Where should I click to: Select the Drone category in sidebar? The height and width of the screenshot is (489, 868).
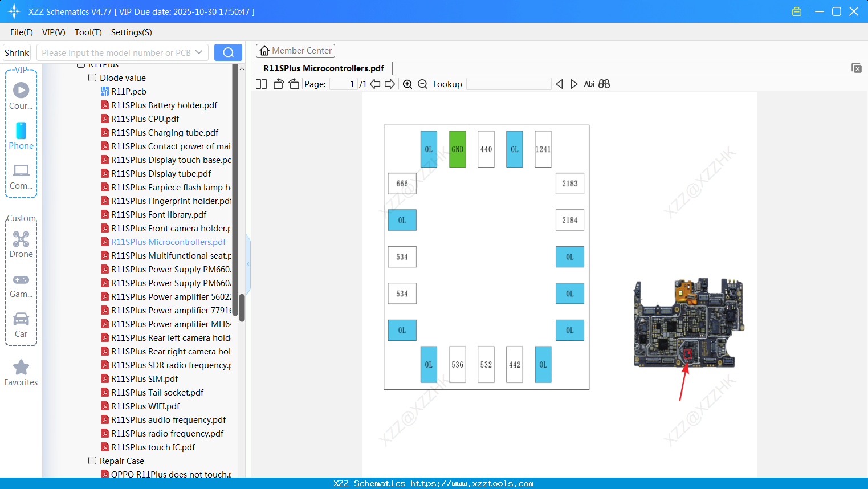coord(21,243)
